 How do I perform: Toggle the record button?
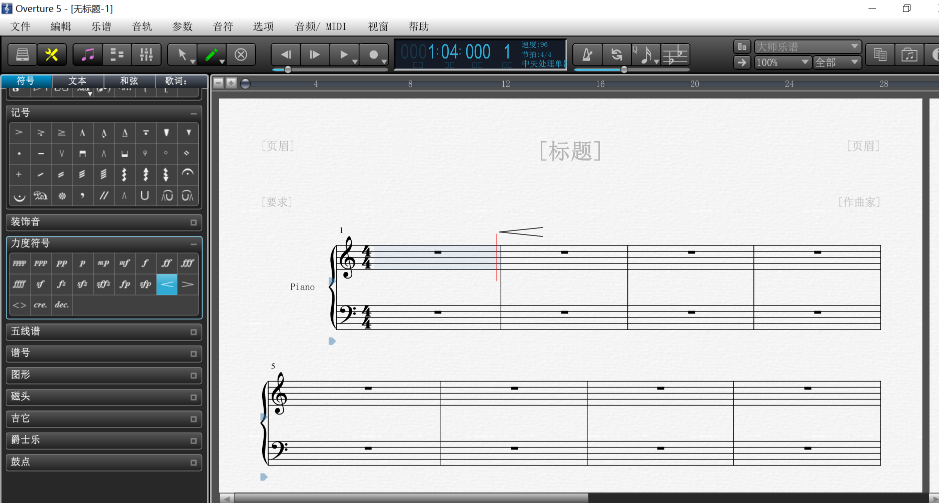374,54
